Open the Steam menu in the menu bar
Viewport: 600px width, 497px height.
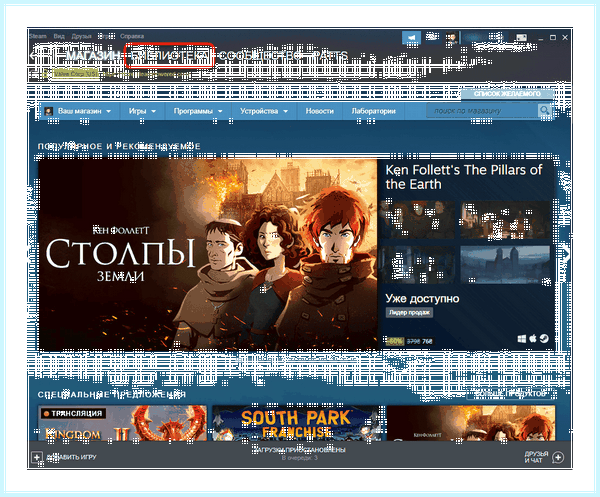pyautogui.click(x=38, y=36)
